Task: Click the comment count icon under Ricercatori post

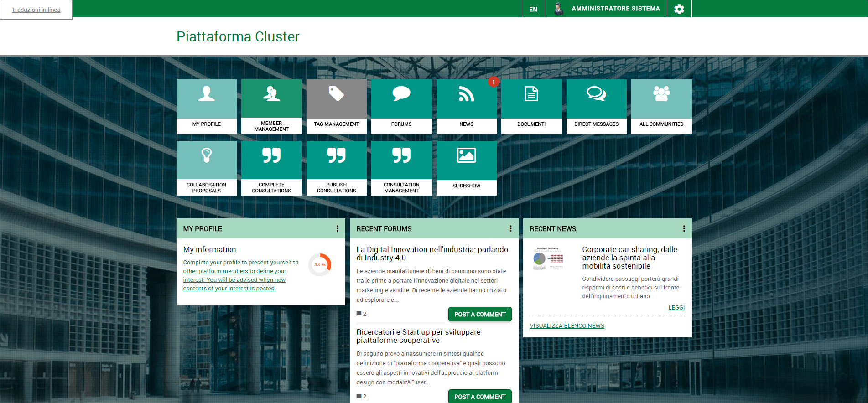Action: point(359,396)
